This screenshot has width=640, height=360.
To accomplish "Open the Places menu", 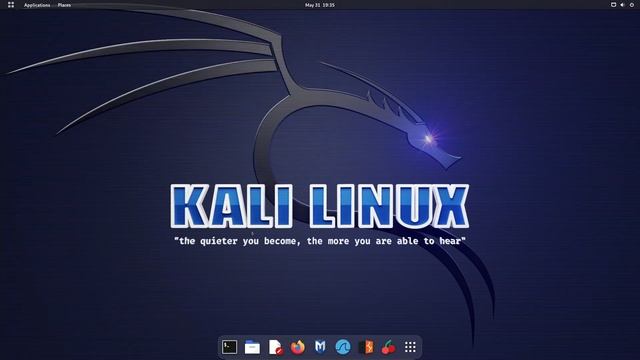I will click(x=64, y=5).
